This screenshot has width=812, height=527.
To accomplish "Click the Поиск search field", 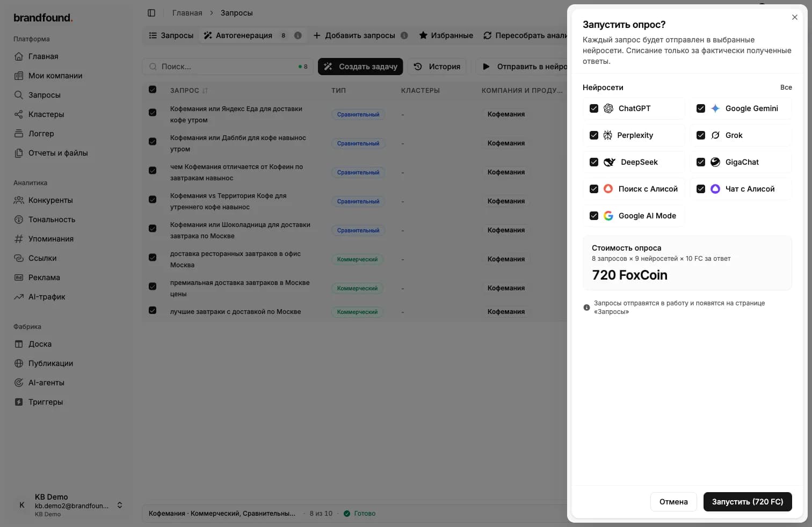I will tap(228, 67).
